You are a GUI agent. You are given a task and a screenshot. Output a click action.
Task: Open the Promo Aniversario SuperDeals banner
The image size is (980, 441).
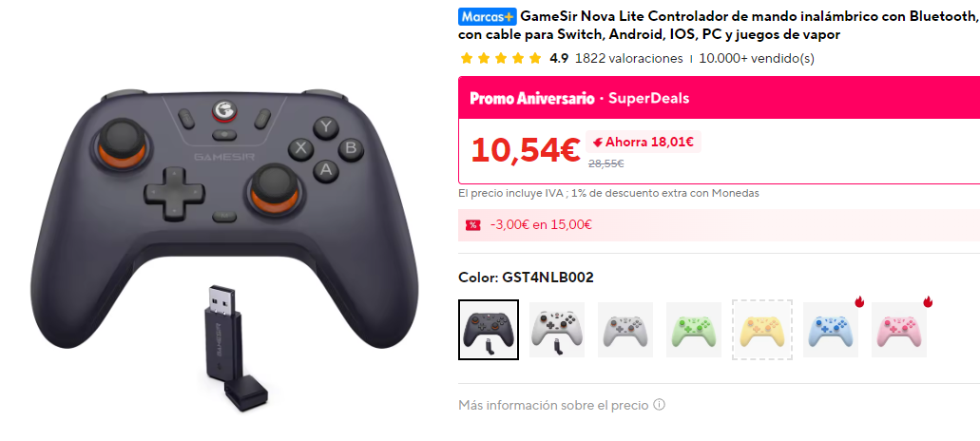point(719,98)
